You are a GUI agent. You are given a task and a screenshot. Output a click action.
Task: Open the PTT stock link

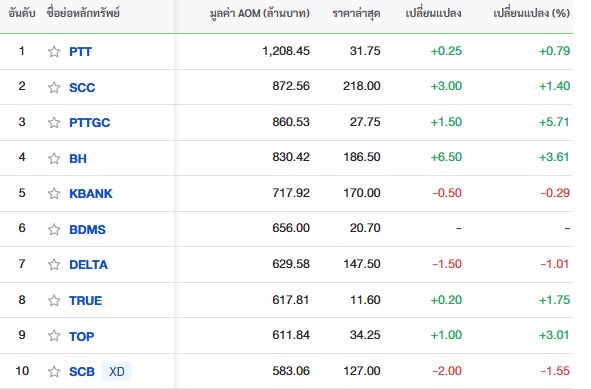point(80,52)
